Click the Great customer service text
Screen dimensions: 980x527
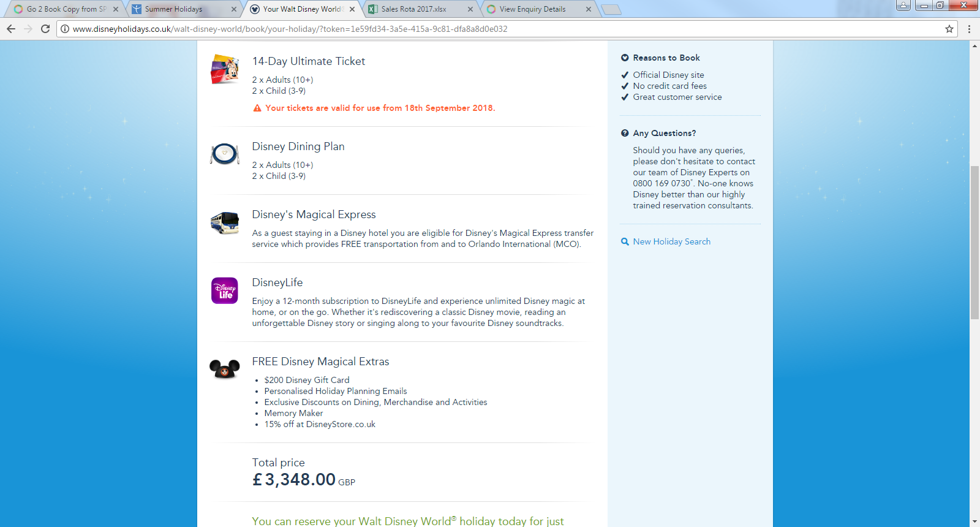[677, 97]
